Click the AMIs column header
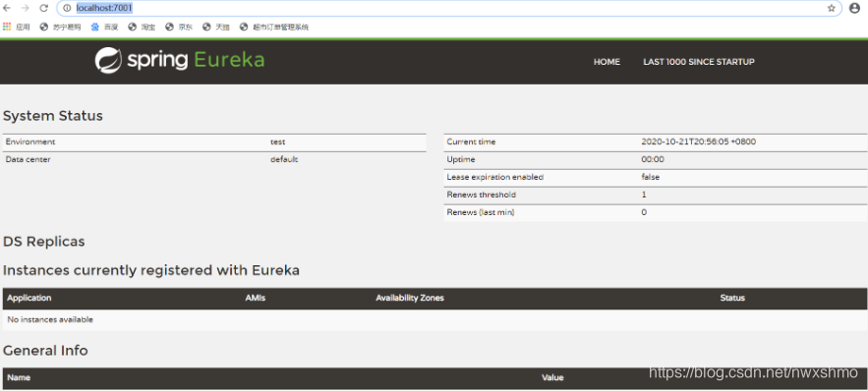Screen dimensions: 868x391 256,298
